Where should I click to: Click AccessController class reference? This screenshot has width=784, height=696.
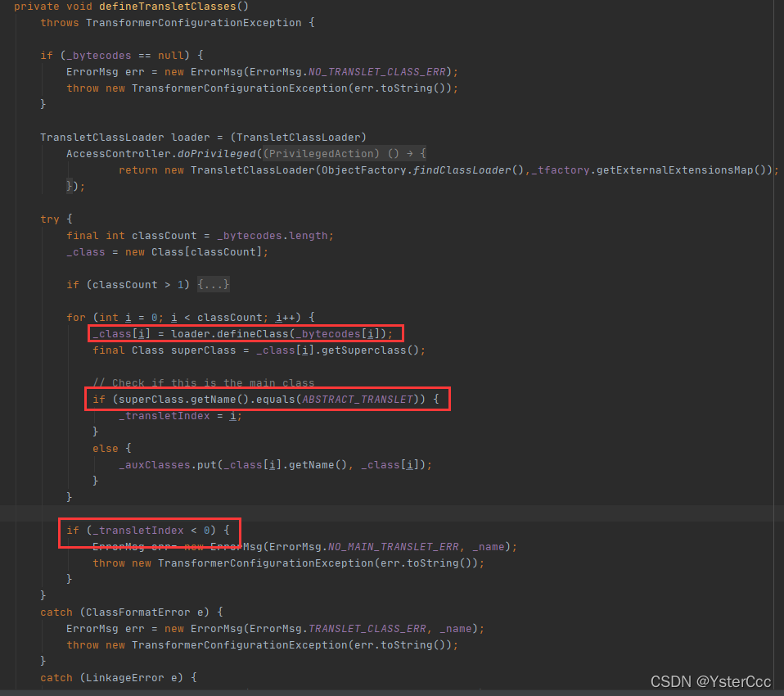click(119, 154)
